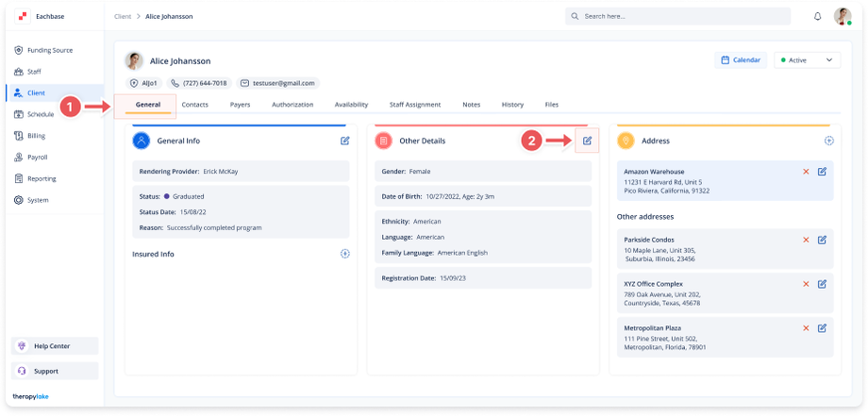Image resolution: width=868 pixels, height=416 pixels.
Task: Click the Support button
Action: (x=45, y=371)
